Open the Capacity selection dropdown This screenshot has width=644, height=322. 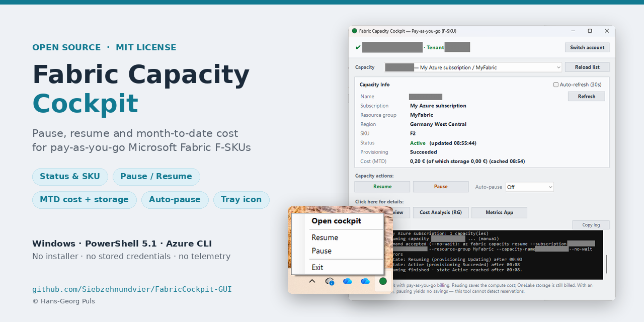[473, 67]
